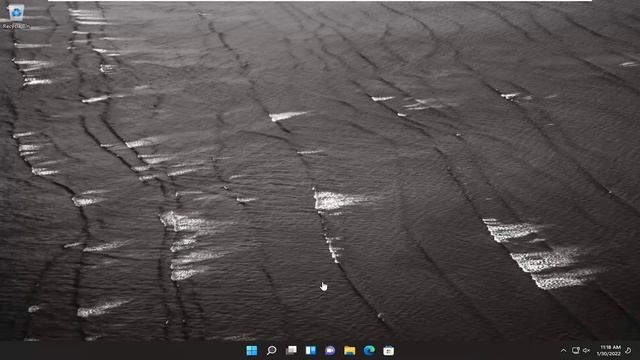Screen dimensions: 640x360
Task: Open the network status icon
Action: click(576, 350)
